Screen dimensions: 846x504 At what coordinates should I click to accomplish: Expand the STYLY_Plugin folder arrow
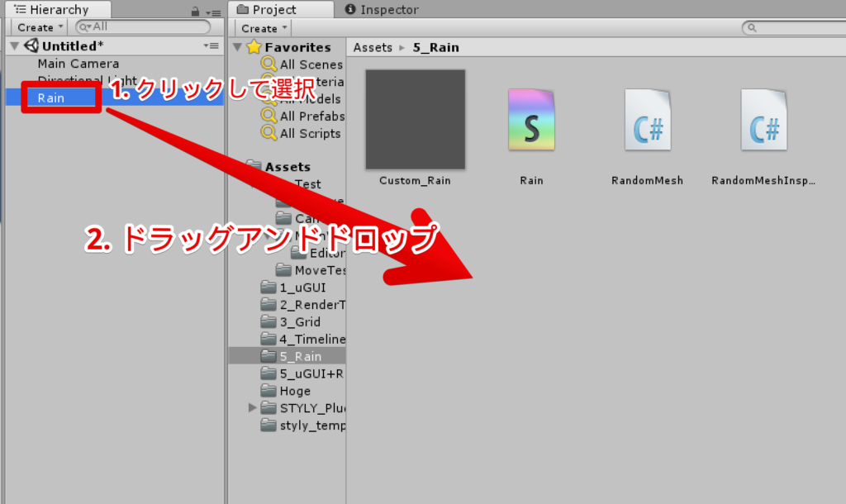click(252, 407)
